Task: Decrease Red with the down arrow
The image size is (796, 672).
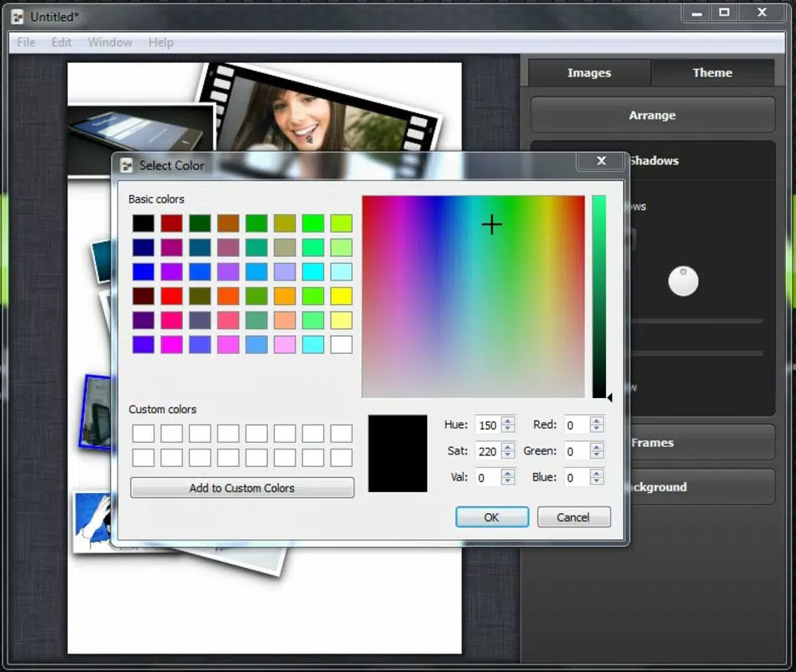Action: pos(597,428)
